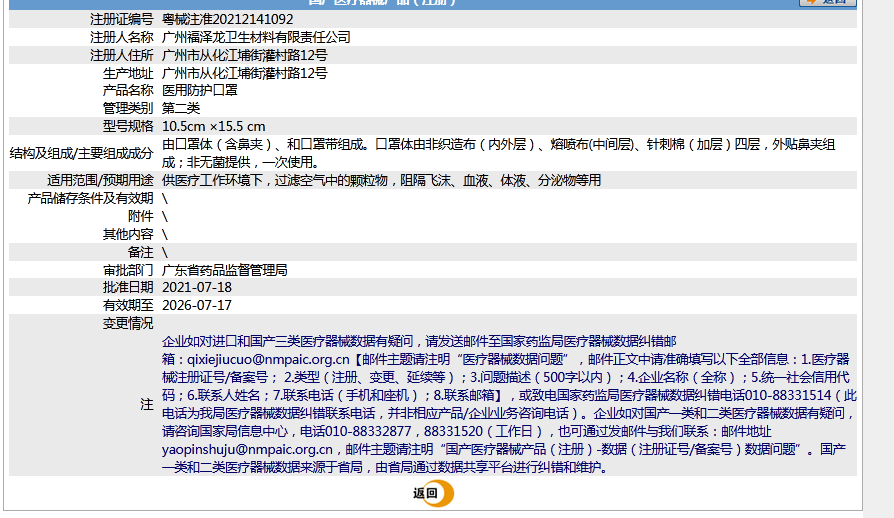Click the 注册人名称 field label

[x=121, y=38]
